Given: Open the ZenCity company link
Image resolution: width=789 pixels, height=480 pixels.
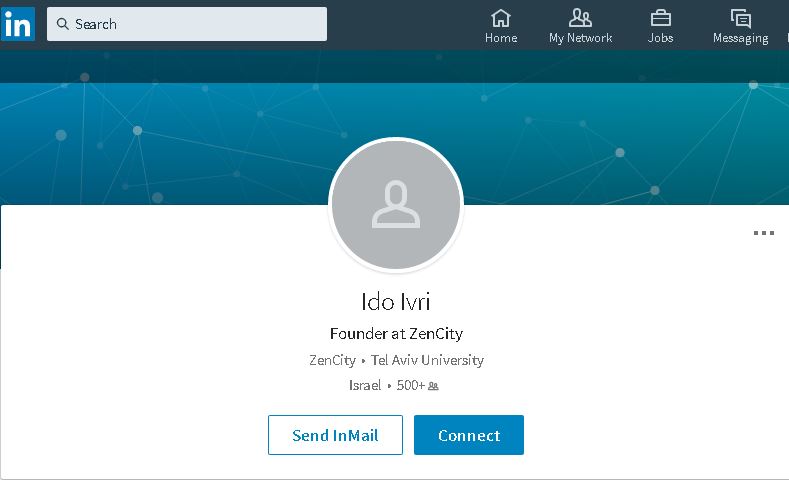Looking at the screenshot, I should tap(332, 360).
